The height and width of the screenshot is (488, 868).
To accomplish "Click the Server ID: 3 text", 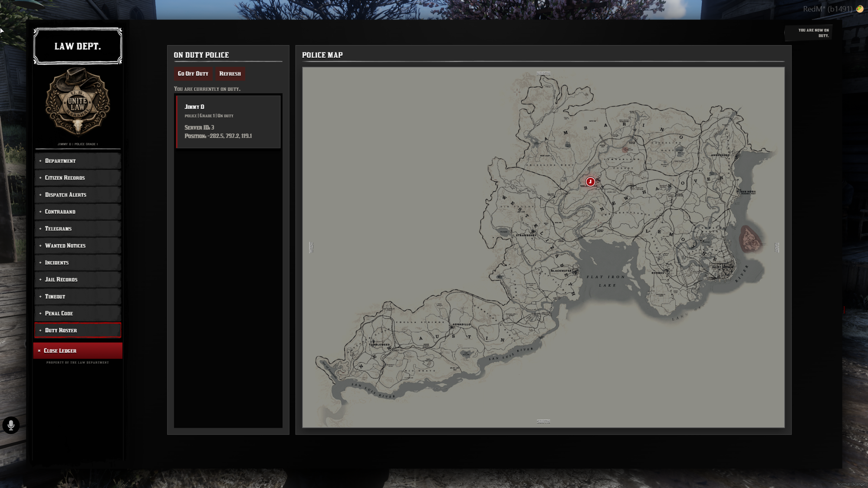I will pyautogui.click(x=199, y=128).
